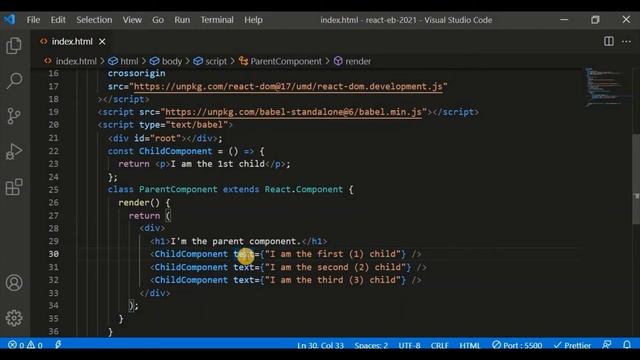Image resolution: width=640 pixels, height=360 pixels.
Task: Open the feedback icon in status bar
Action: point(607,345)
